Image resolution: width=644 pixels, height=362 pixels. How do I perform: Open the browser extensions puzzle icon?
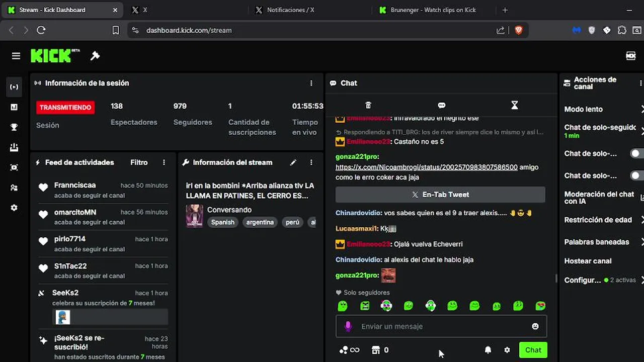coord(622,30)
